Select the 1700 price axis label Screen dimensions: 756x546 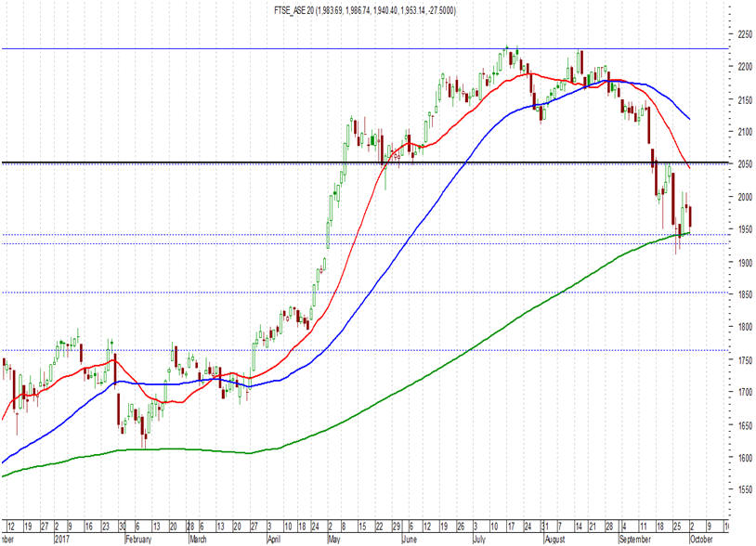(745, 392)
